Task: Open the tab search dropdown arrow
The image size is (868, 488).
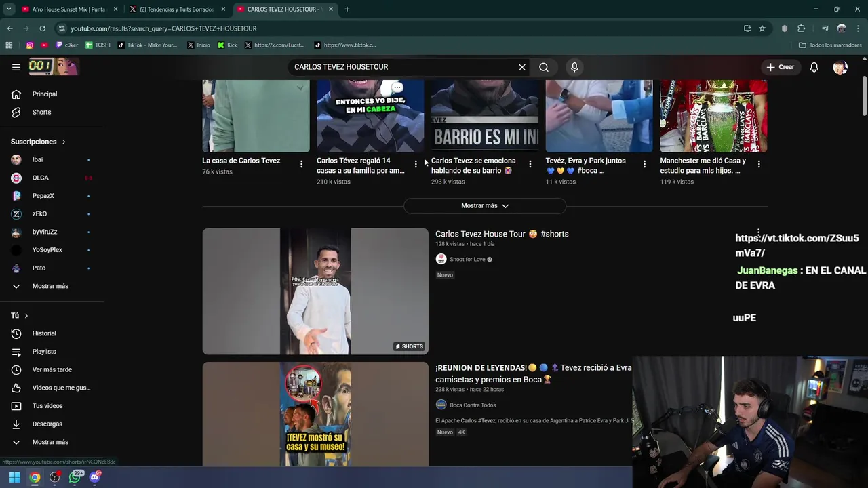Action: coord(8,9)
